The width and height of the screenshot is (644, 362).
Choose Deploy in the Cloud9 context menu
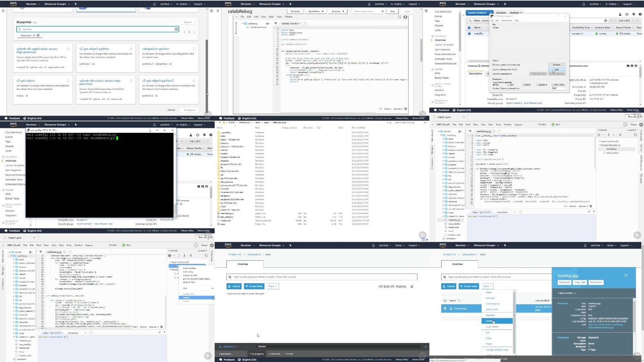tap(196, 298)
